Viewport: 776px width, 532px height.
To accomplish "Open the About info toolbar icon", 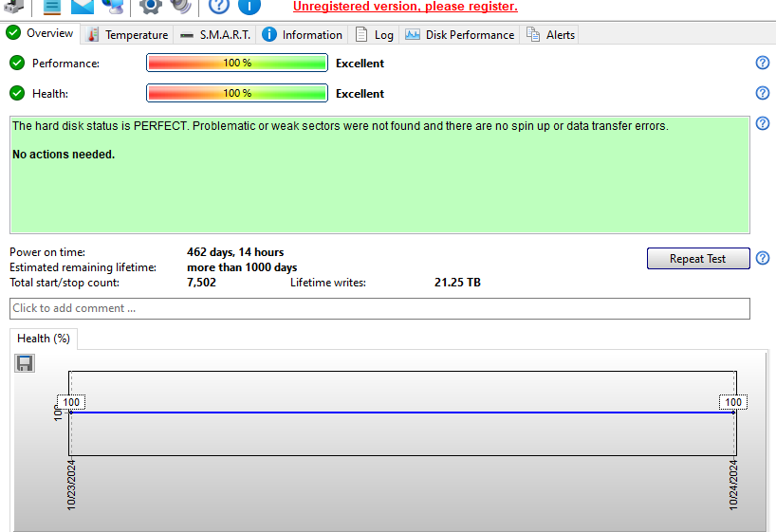I will [x=249, y=6].
